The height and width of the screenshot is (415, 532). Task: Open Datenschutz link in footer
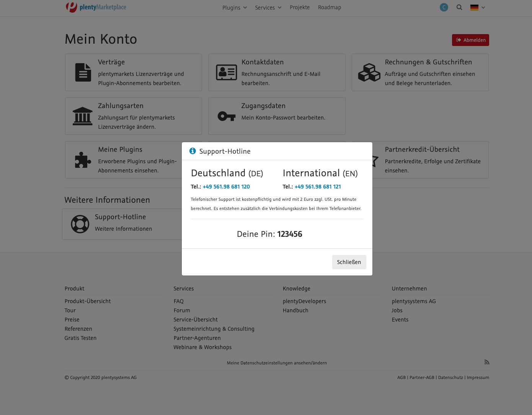[x=450, y=377]
